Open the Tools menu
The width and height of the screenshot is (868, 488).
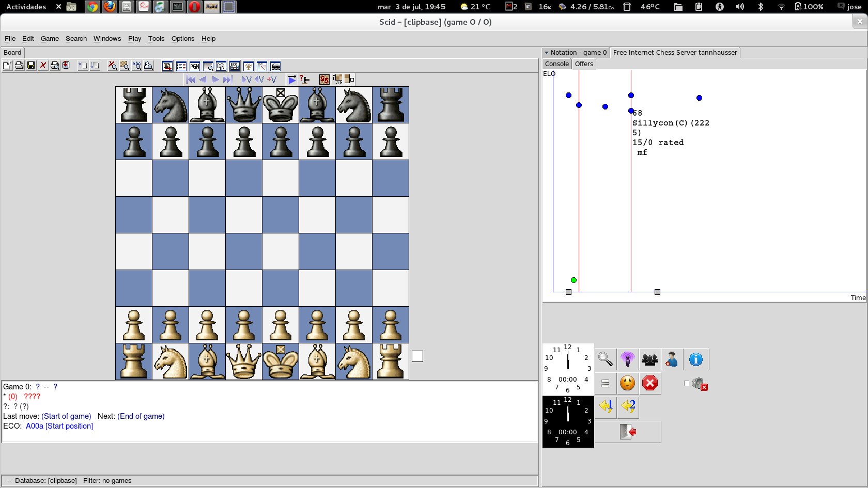[x=156, y=39]
